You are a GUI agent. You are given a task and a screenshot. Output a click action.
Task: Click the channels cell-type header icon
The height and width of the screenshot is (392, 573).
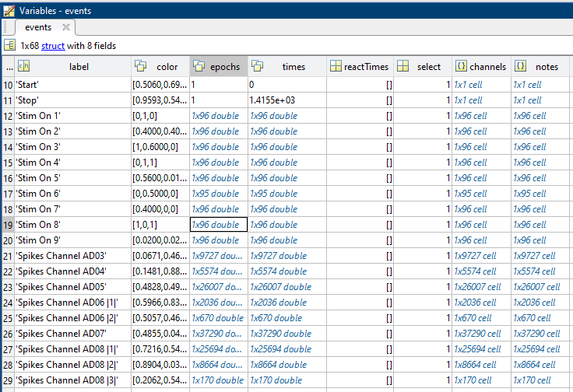(x=461, y=67)
